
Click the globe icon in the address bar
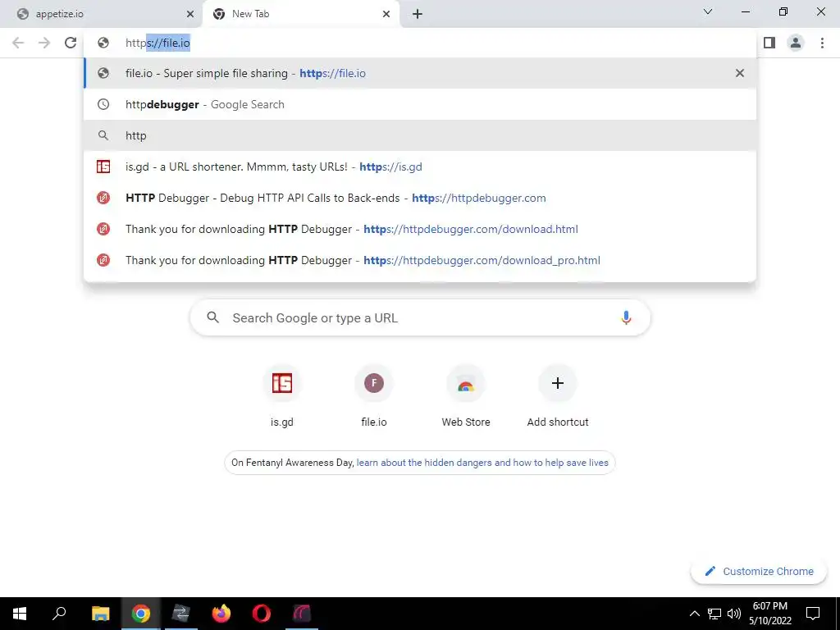(x=103, y=43)
